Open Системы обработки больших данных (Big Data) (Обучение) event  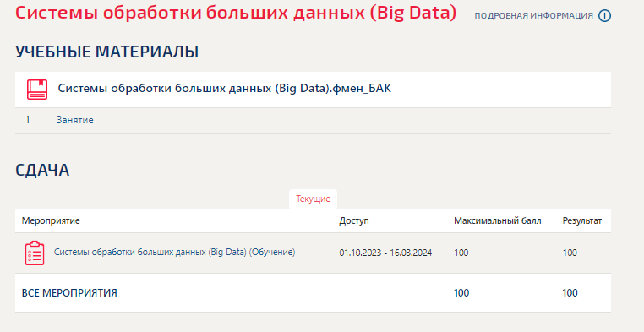175,252
